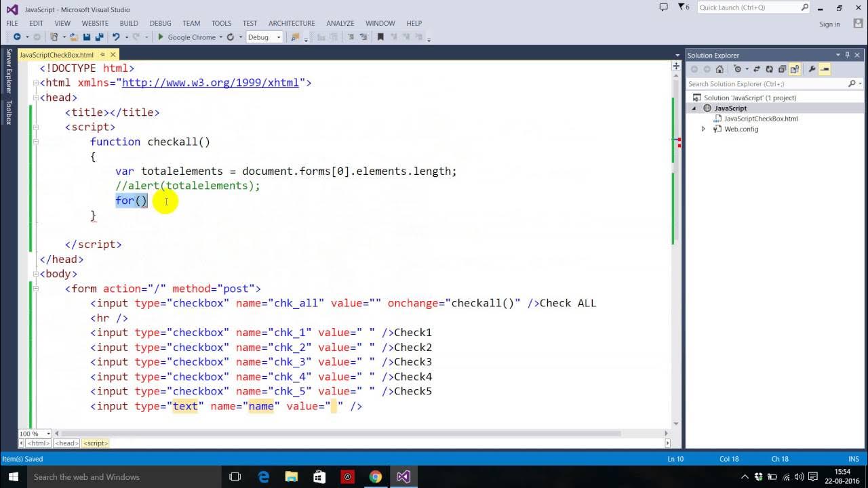Click Pending Changes Filter clock icon
This screenshot has width=868, height=488.
pyautogui.click(x=738, y=69)
